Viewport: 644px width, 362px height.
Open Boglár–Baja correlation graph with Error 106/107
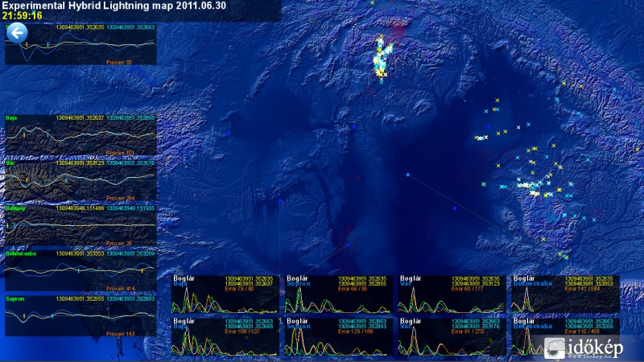[x=226, y=336]
